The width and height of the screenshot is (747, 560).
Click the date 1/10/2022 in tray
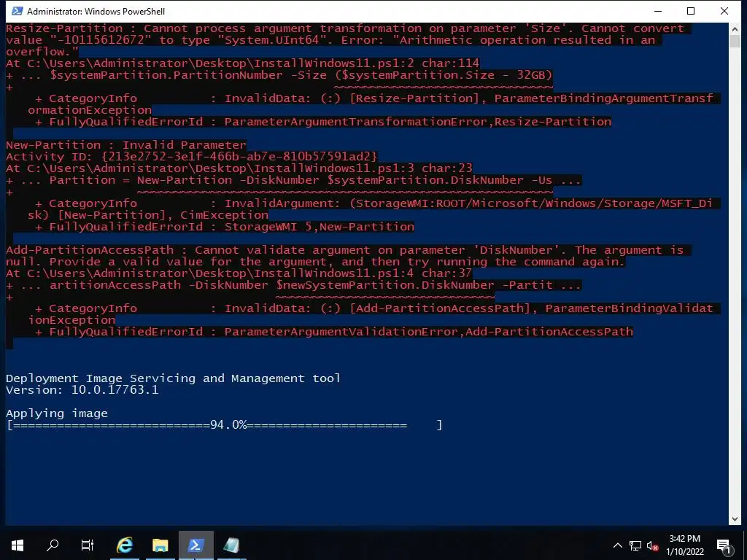(x=684, y=552)
